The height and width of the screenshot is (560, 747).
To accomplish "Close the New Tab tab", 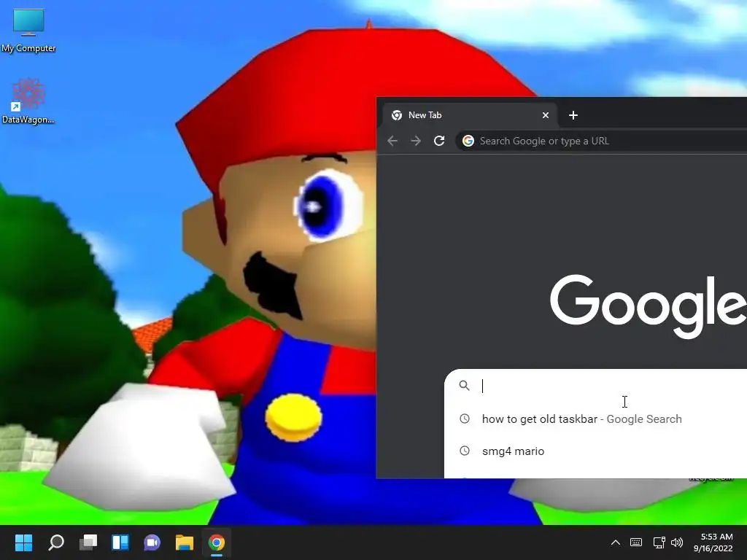I will (546, 115).
